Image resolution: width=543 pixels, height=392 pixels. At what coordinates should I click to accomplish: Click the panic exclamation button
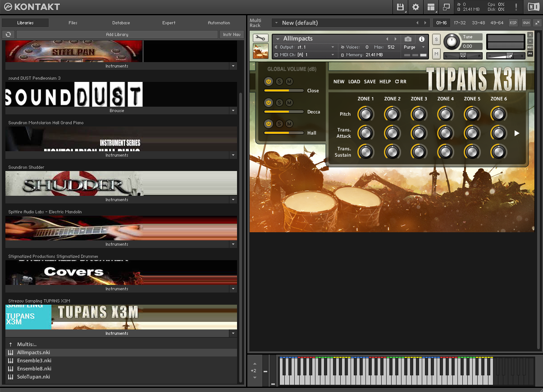pyautogui.click(x=516, y=7)
